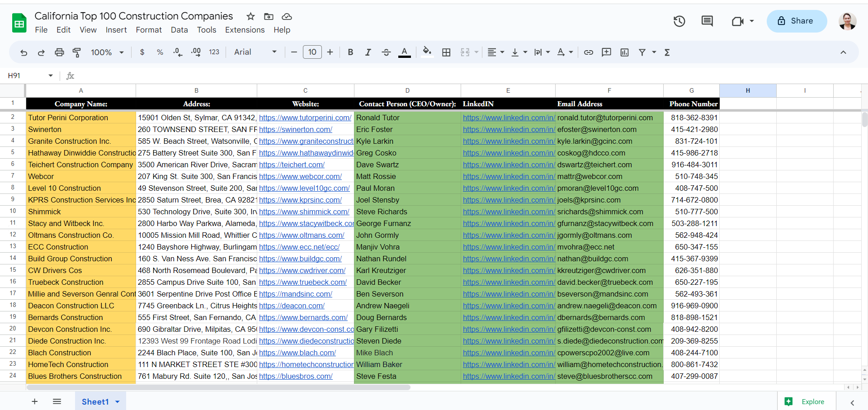868x410 pixels.
Task: Print the spreadsheet with printer icon
Action: (59, 52)
